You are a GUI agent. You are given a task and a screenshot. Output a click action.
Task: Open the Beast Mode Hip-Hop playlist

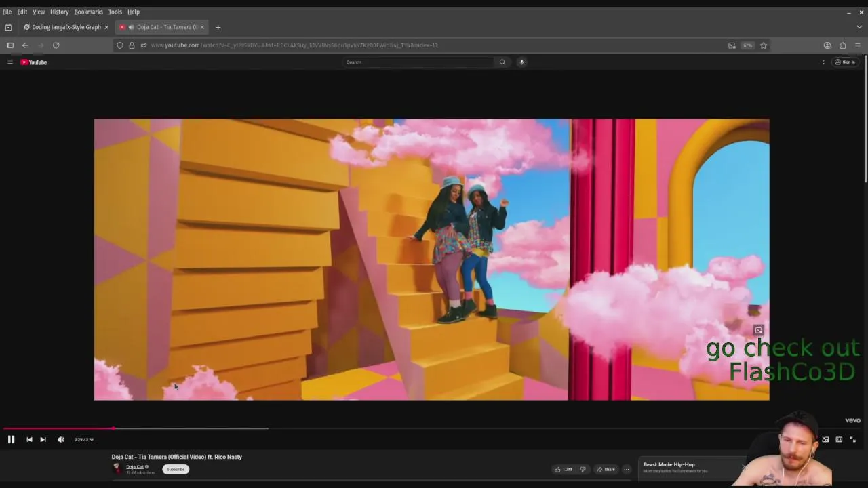(669, 464)
